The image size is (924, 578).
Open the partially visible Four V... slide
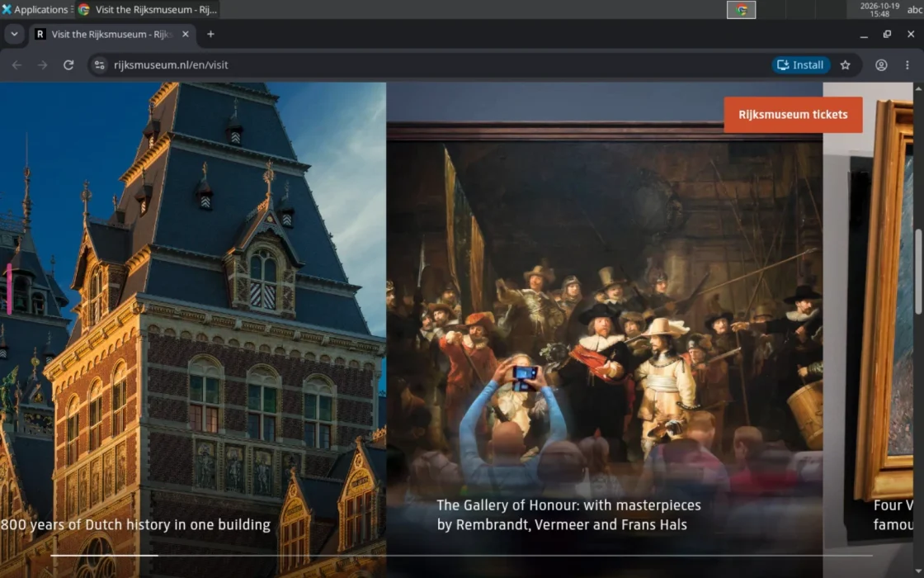[x=868, y=329]
